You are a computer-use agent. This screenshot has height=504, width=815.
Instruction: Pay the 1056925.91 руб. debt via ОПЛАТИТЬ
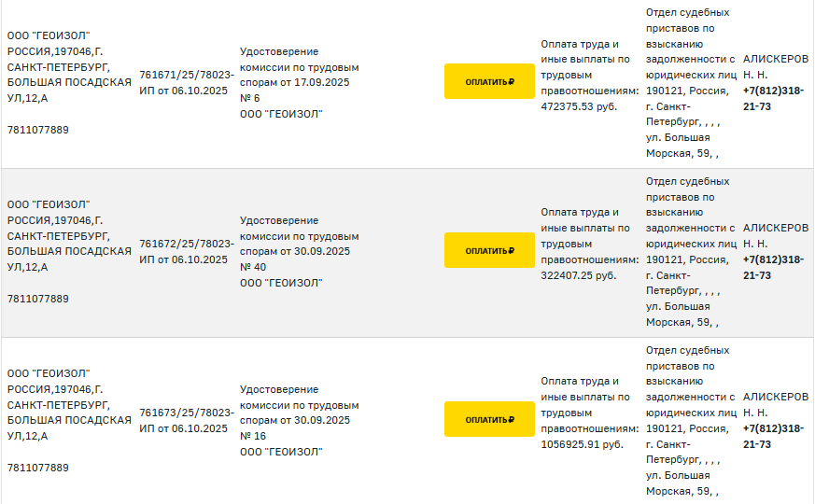pos(489,419)
